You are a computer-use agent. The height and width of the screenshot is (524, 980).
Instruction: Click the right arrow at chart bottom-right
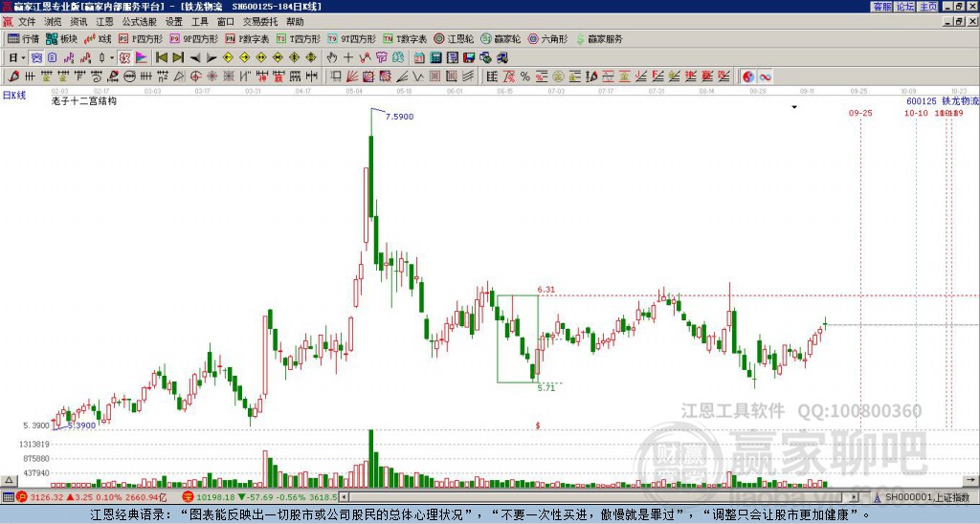pos(970,480)
